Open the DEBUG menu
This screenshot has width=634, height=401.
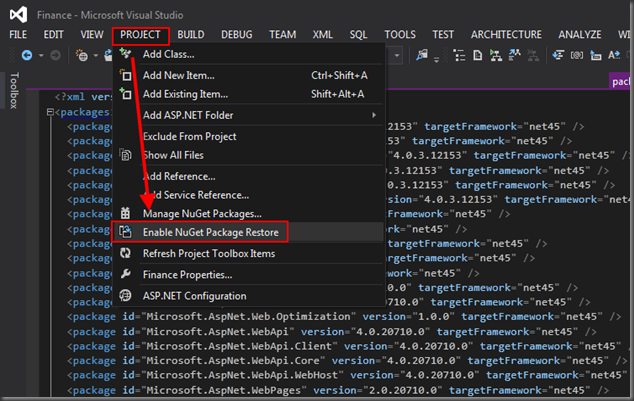pos(237,35)
